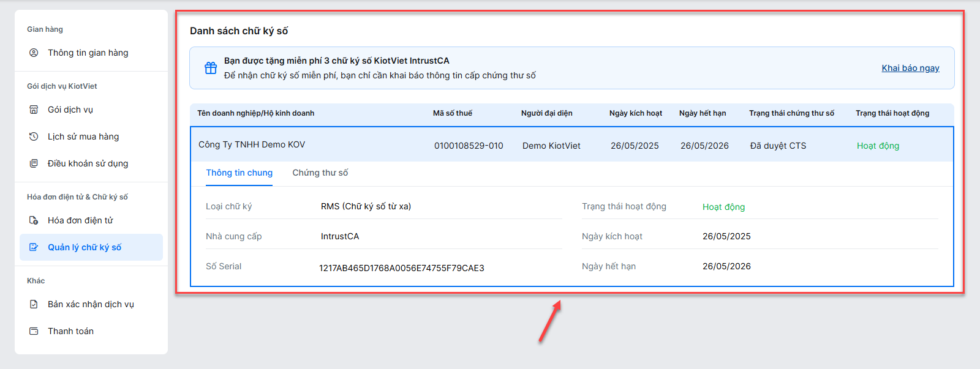980x369 pixels.
Task: Click the service confirmation document icon
Action: pos(34,304)
